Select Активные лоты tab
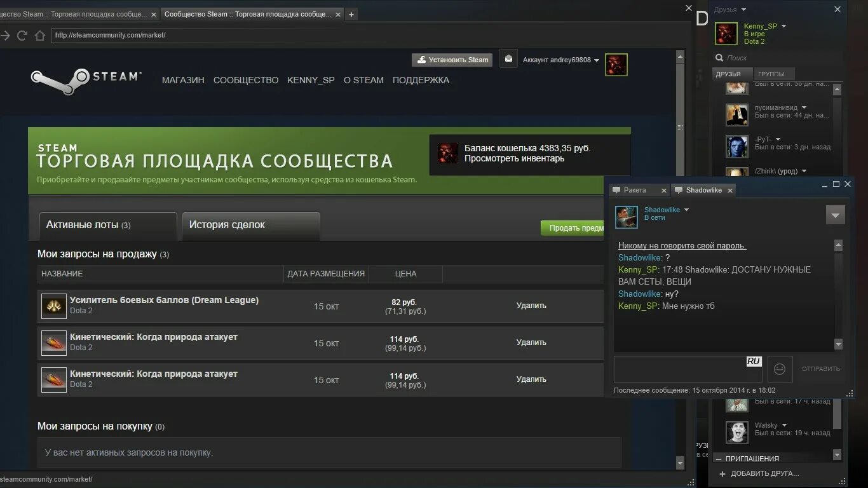The image size is (868, 488). (x=107, y=226)
